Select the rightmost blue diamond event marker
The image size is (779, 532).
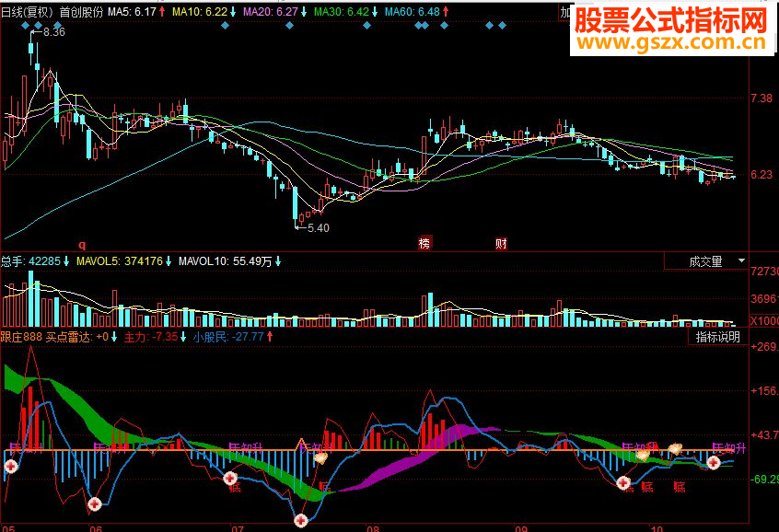point(502,26)
